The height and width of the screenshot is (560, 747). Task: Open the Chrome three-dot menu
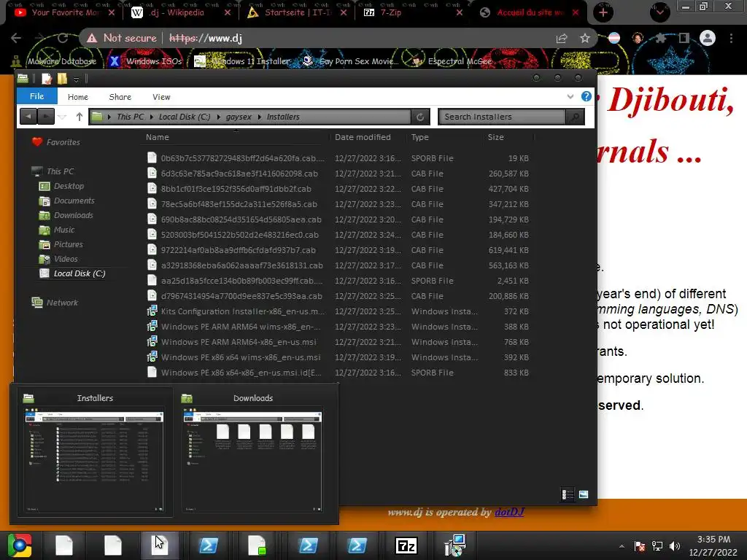point(731,38)
